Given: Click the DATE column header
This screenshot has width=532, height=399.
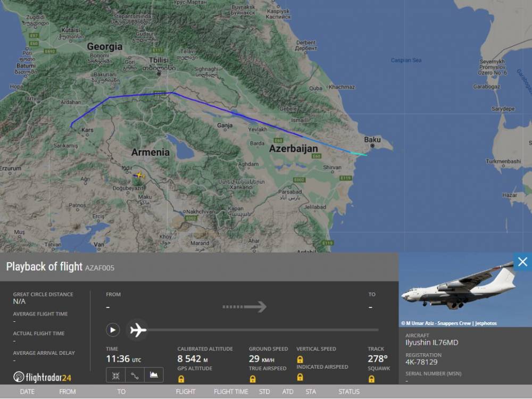Looking at the screenshot, I should pos(27,392).
